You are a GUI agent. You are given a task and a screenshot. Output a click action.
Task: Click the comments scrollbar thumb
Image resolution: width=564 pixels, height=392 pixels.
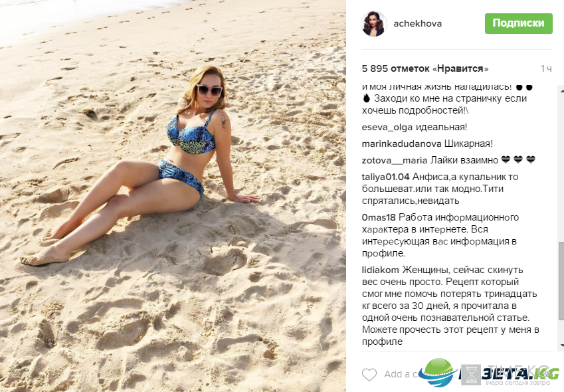(x=561, y=280)
